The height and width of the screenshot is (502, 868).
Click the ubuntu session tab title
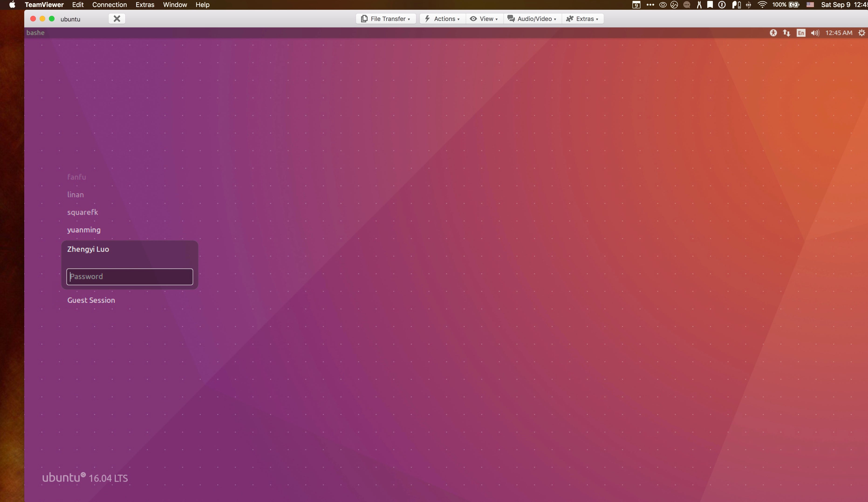pyautogui.click(x=70, y=19)
